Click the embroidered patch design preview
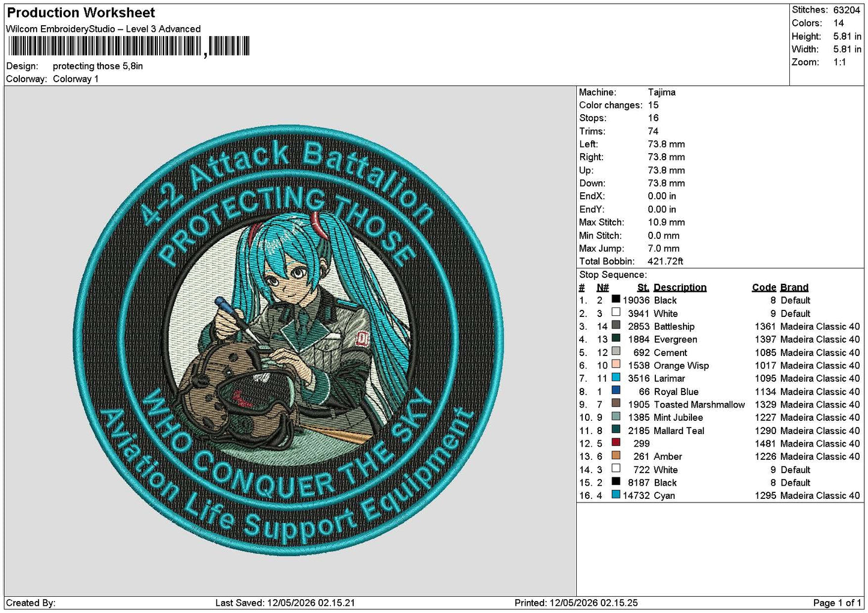Screen dimensions: 868x613 (288, 340)
